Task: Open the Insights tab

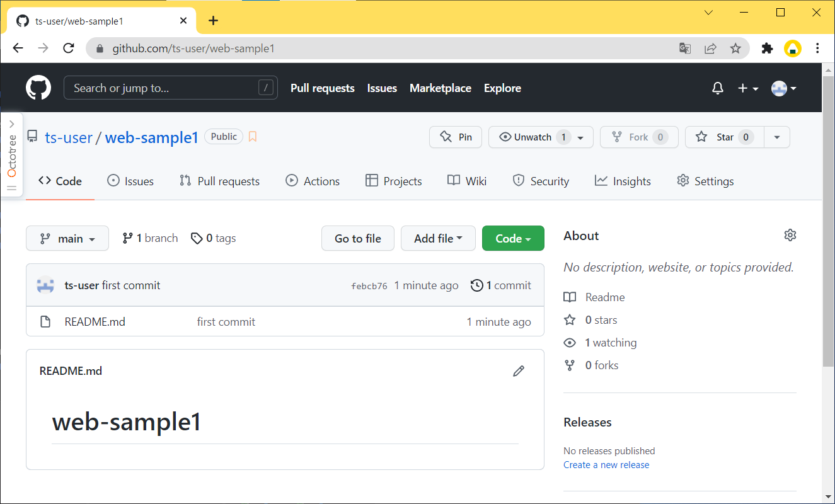Action: point(623,181)
